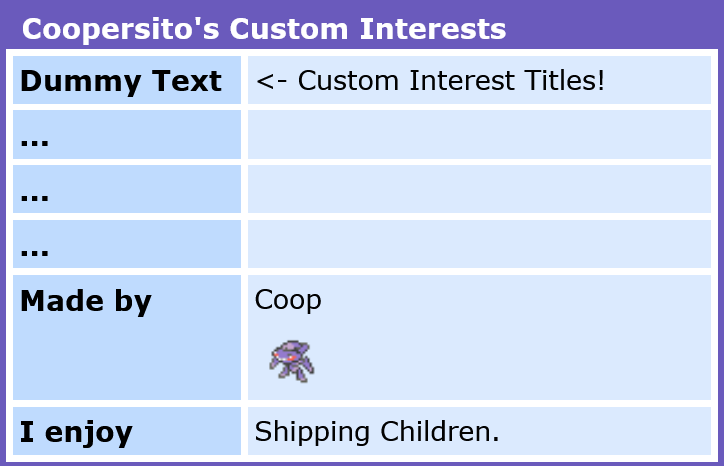Click the word enjoy in bottom row
This screenshot has width=724, height=466.
(89, 433)
